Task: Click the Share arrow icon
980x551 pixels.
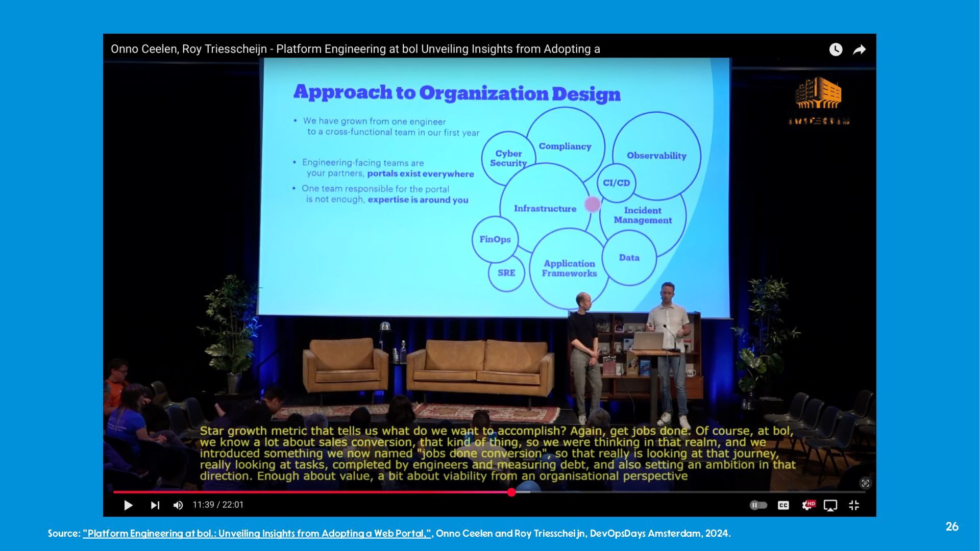Action: (x=860, y=49)
